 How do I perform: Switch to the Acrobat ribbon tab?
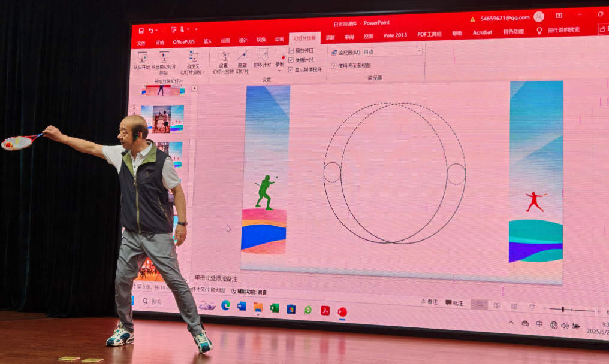[483, 32]
